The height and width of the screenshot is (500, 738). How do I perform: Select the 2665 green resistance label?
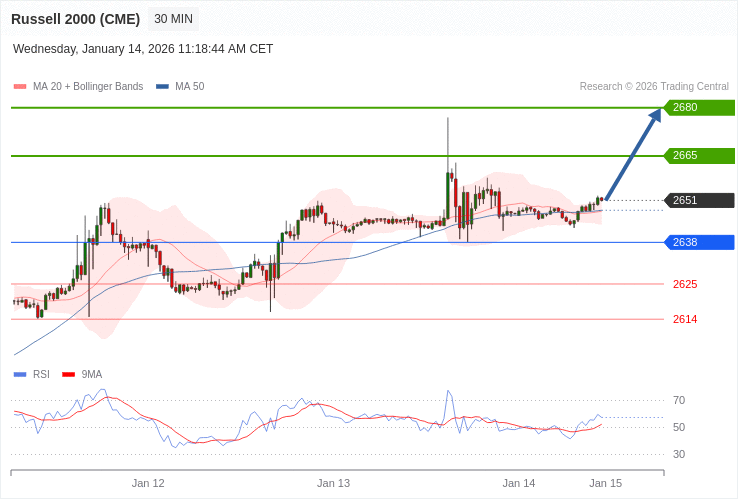(x=699, y=155)
